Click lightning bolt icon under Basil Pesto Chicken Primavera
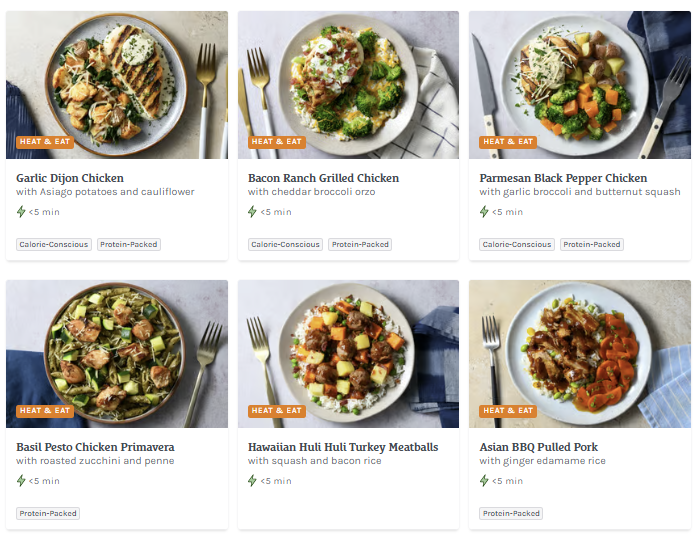The width and height of the screenshot is (697, 538). pyautogui.click(x=21, y=481)
